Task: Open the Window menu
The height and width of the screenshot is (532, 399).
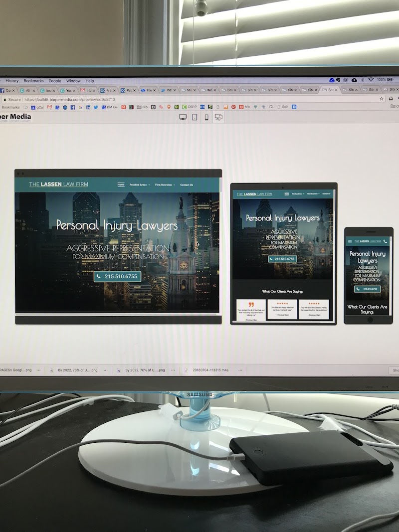Action: [73, 81]
